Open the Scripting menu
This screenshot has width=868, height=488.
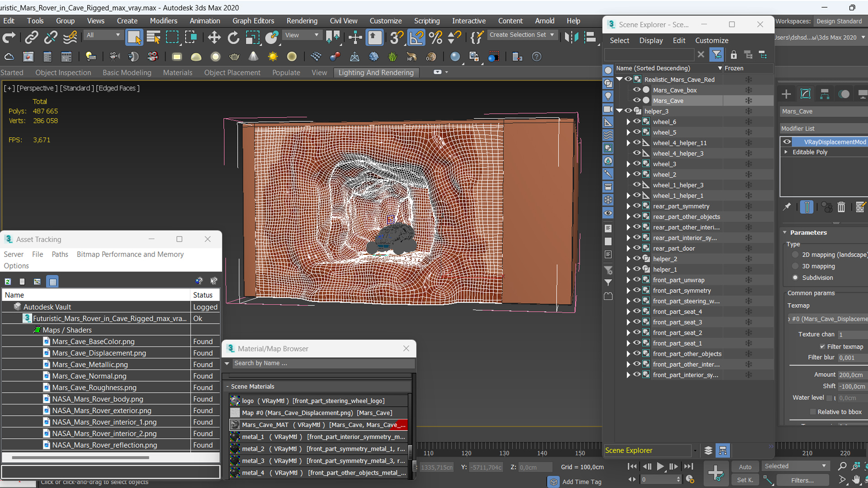(426, 21)
